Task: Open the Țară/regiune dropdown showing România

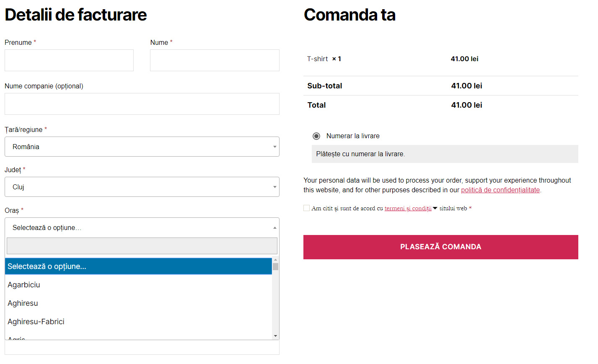Action: (142, 147)
